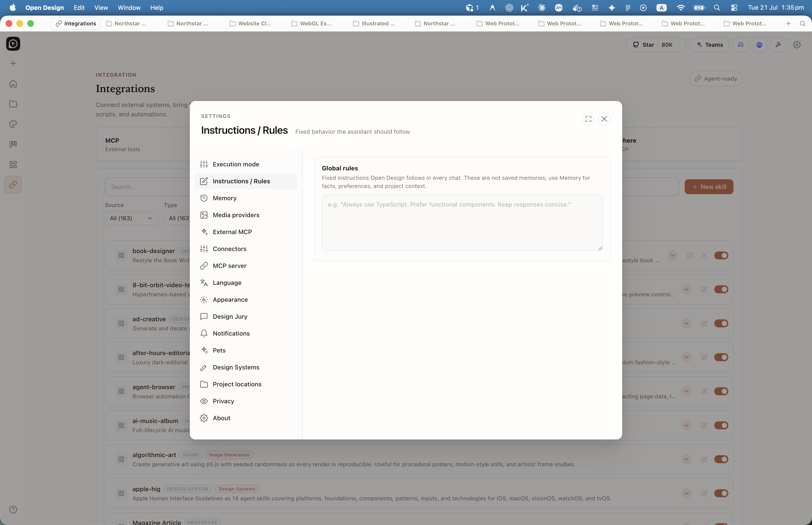Open Privacy settings
The height and width of the screenshot is (525, 812).
click(x=246, y=401)
